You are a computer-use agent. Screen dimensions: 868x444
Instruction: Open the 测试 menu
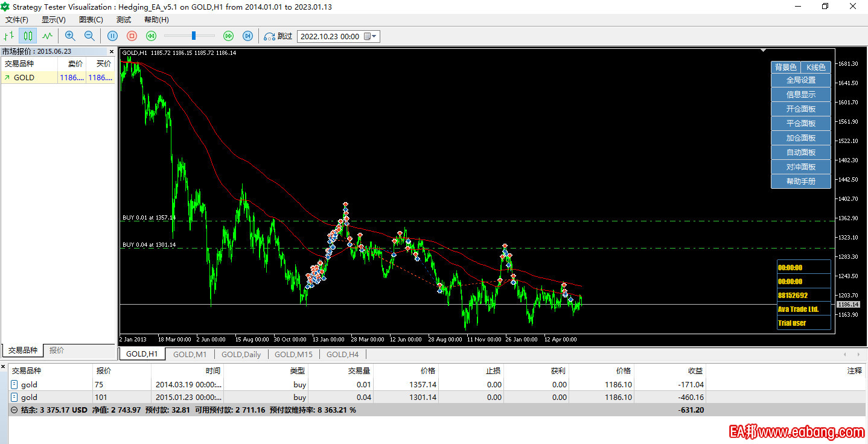[124, 20]
